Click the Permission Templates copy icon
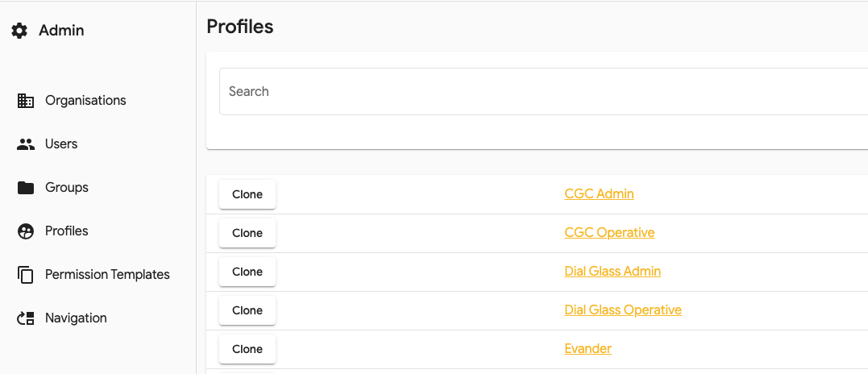Image resolution: width=868 pixels, height=374 pixels. click(x=26, y=275)
